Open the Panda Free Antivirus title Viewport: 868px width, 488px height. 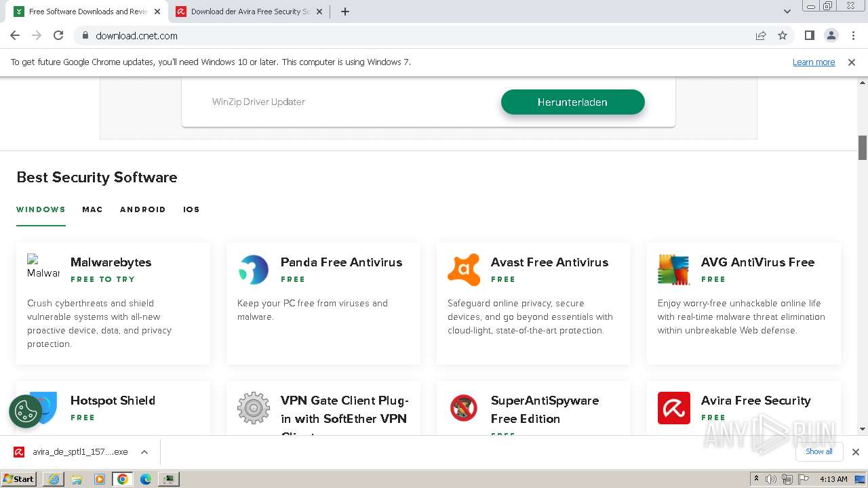[x=341, y=262]
